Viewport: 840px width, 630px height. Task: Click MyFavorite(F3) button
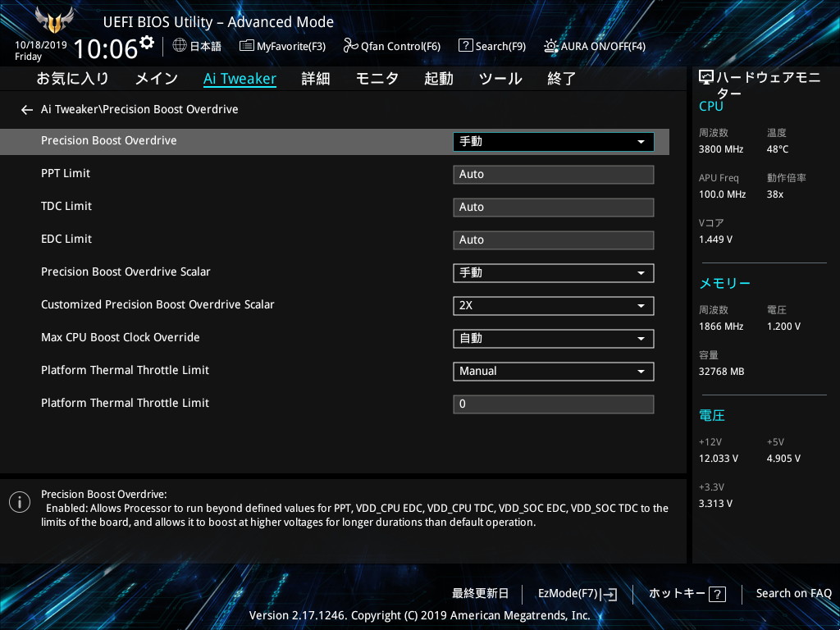[x=283, y=46]
